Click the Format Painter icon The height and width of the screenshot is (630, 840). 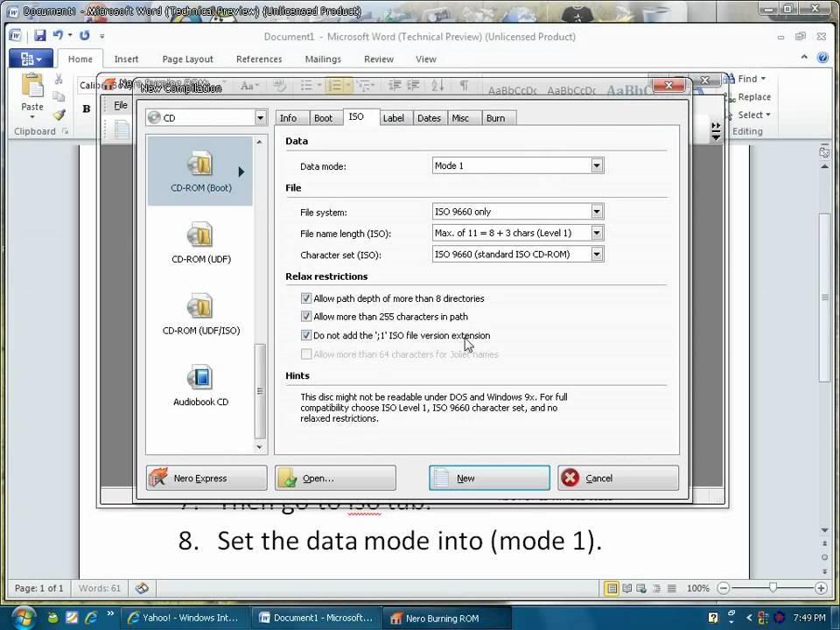point(59,115)
